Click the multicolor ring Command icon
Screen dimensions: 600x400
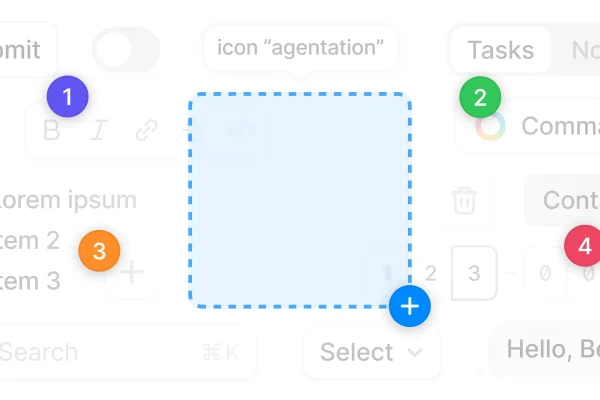pyautogui.click(x=490, y=126)
